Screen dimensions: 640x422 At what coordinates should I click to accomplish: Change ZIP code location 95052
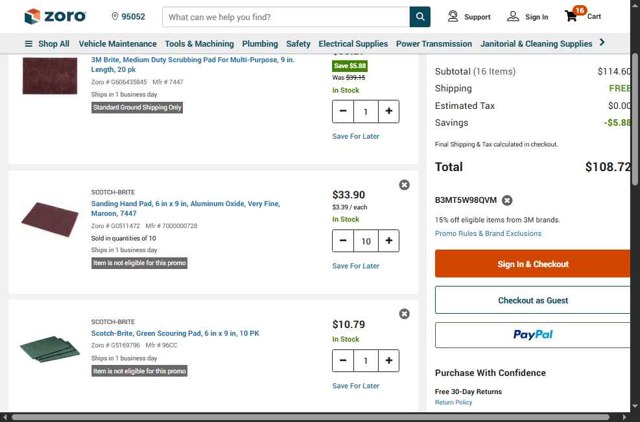[x=127, y=17]
